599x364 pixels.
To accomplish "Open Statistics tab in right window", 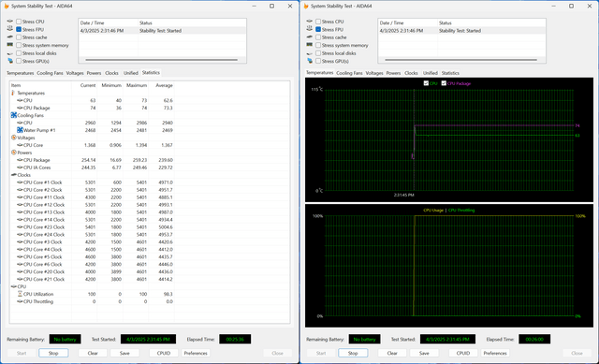I will click(450, 73).
